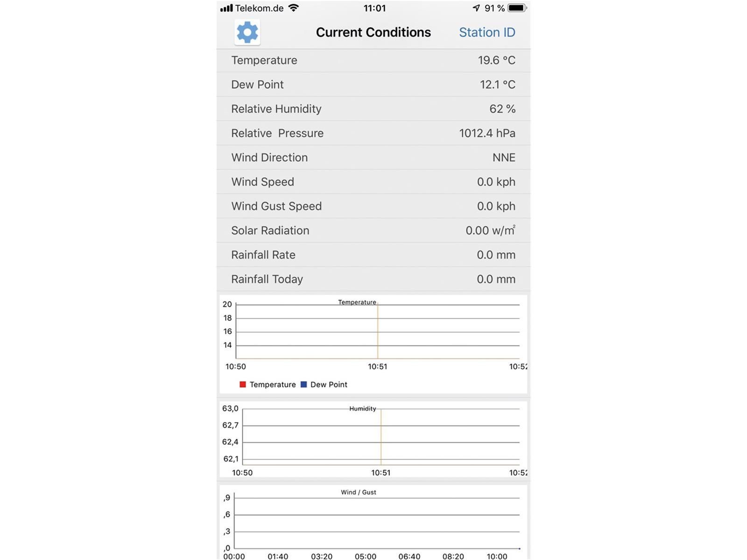Screen dimensions: 747x560
Task: Select the Wind Direction row
Action: click(x=373, y=157)
